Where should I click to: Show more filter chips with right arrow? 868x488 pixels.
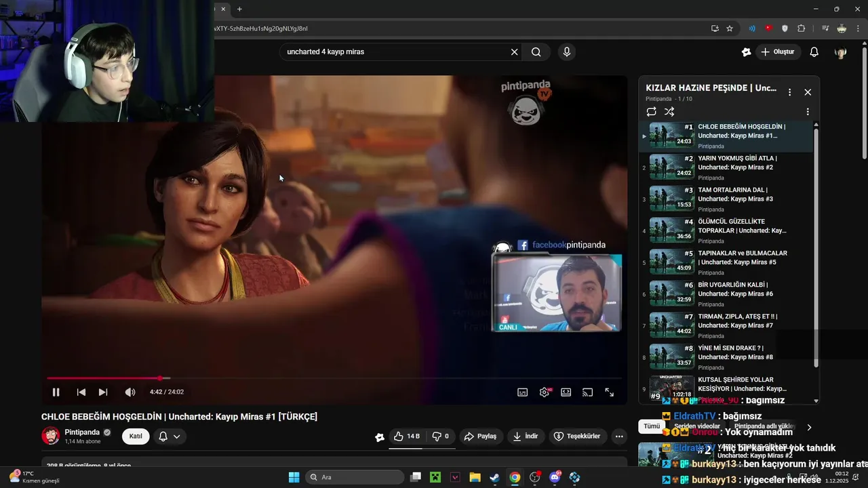click(808, 427)
